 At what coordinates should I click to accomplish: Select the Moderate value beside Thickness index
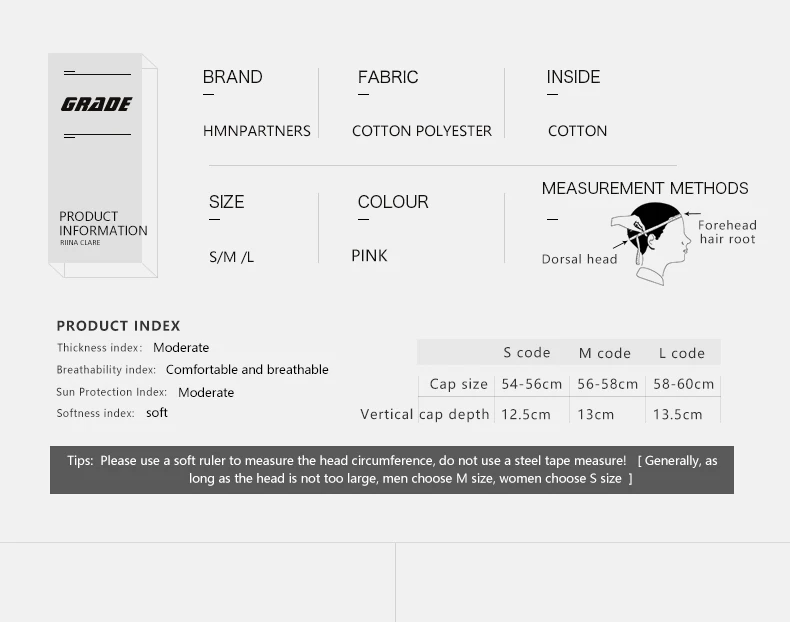[181, 348]
